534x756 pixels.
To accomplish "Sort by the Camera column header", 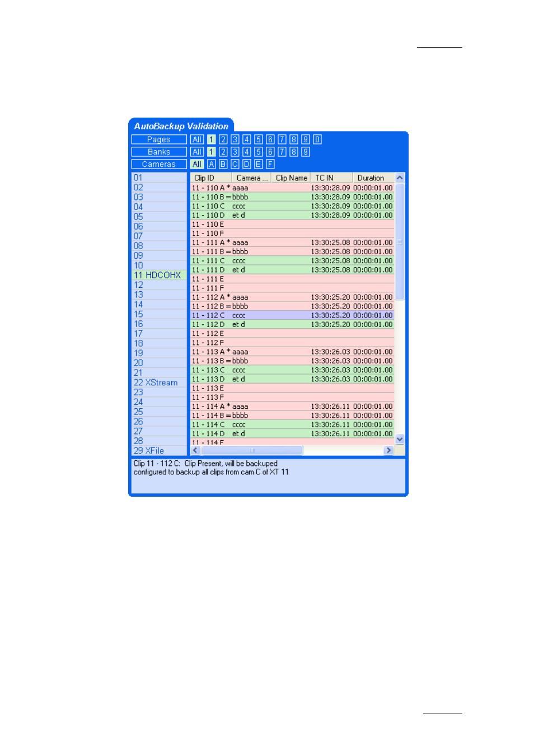I will (x=251, y=178).
